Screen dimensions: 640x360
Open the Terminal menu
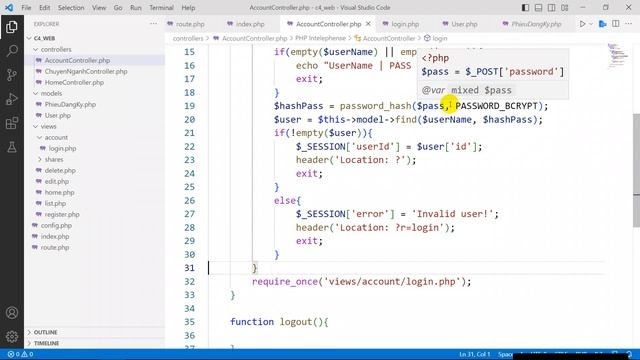pos(161,8)
